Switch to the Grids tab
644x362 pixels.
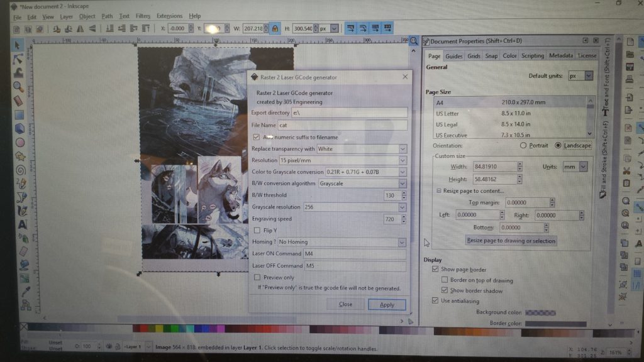(473, 56)
